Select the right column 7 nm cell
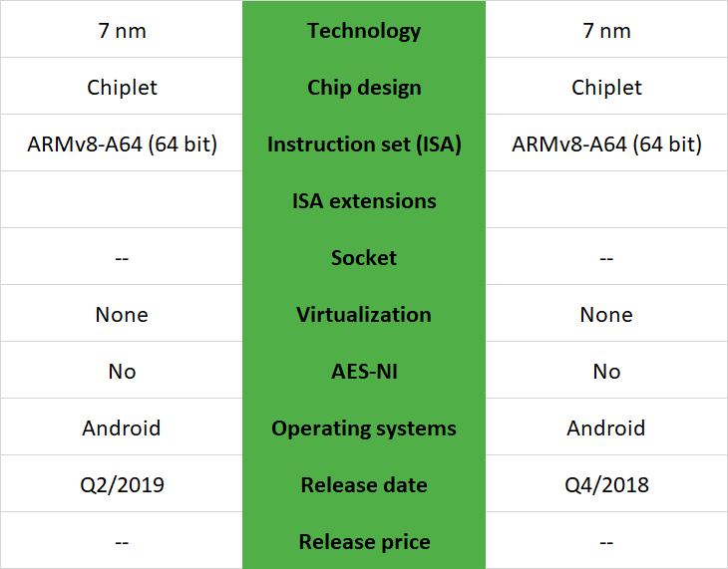 [x=606, y=30]
